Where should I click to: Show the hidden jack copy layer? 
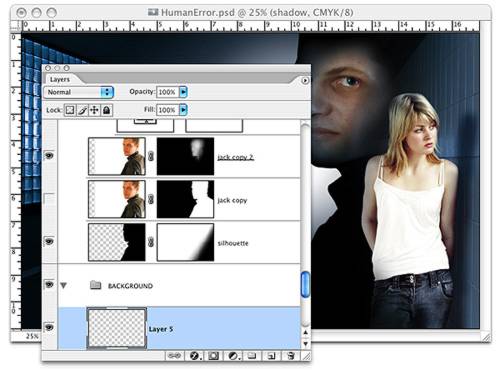point(49,199)
